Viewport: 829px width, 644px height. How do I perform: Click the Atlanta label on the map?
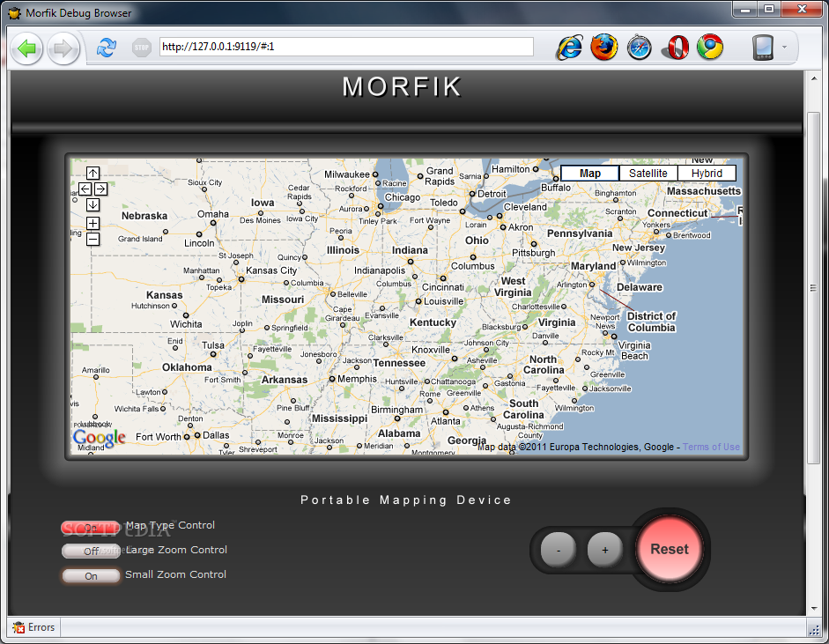(x=445, y=421)
